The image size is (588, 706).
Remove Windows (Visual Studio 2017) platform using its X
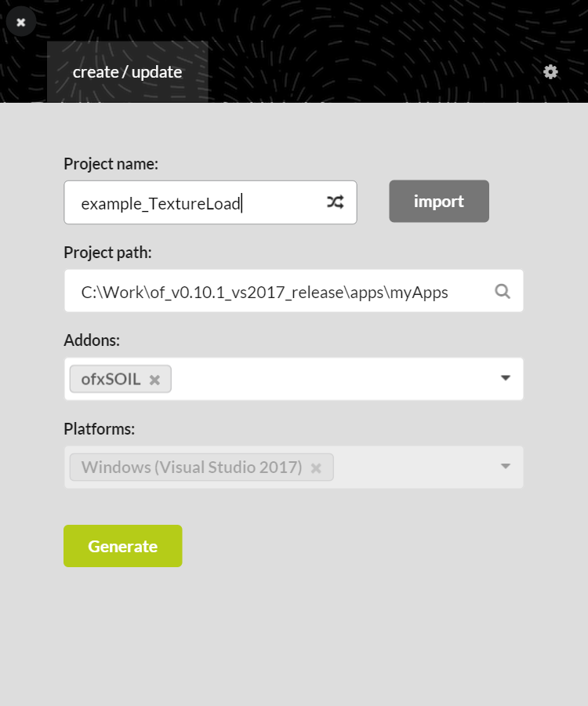(x=316, y=468)
